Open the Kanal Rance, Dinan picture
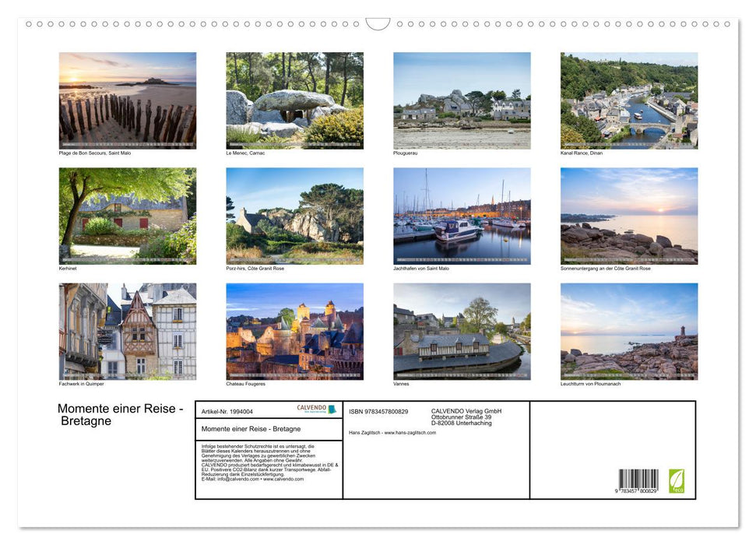The width and height of the screenshot is (756, 545). tap(628, 100)
